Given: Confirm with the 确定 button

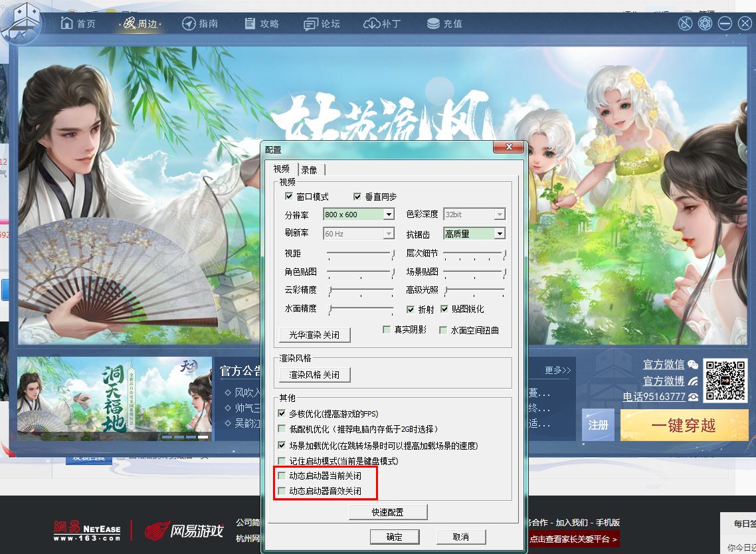Looking at the screenshot, I should 395,537.
